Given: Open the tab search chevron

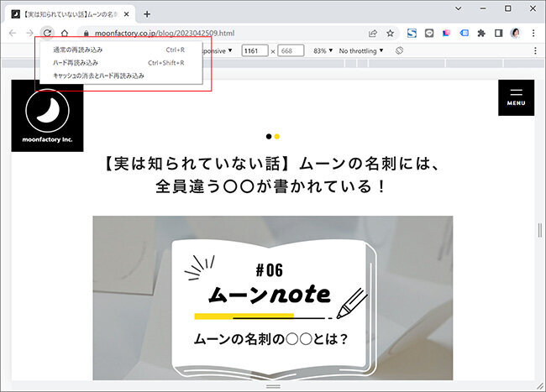Looking at the screenshot, I should 459,8.
